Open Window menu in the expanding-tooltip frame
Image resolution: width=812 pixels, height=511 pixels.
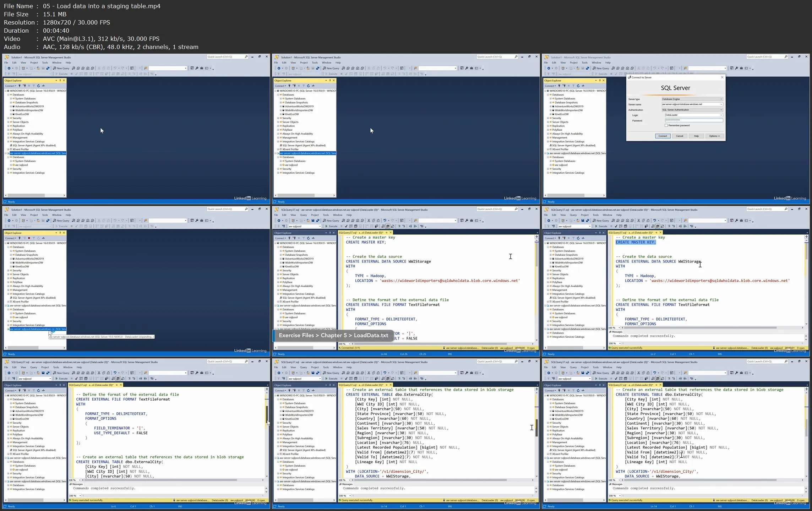[x=57, y=215]
